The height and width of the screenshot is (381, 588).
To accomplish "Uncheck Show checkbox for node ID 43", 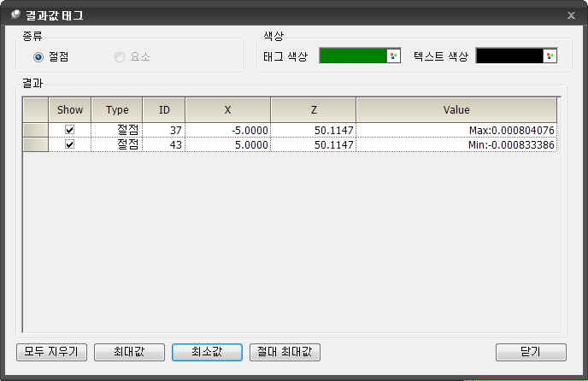I will 70,145.
